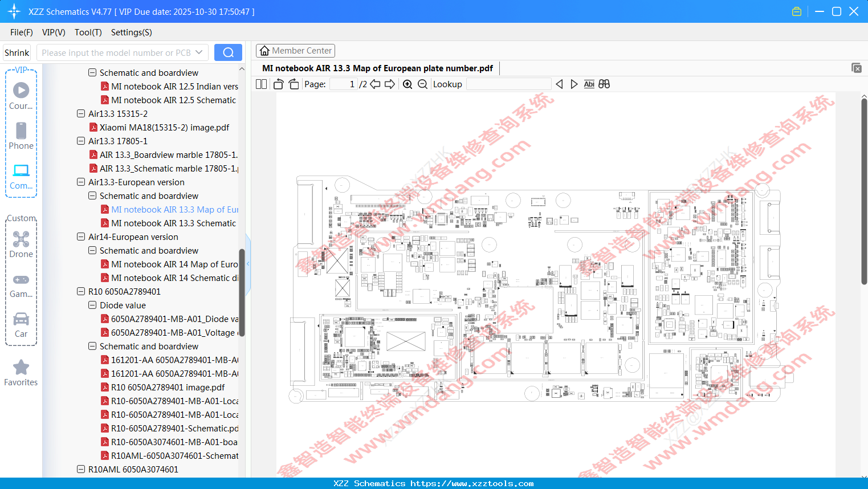Open the Drone category icon
Image resolution: width=868 pixels, height=489 pixels.
coord(21,244)
